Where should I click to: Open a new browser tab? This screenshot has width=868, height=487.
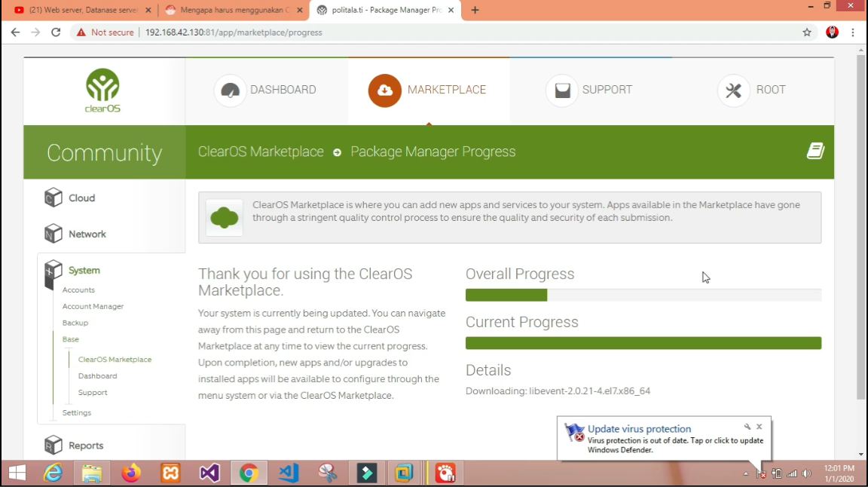click(x=475, y=10)
